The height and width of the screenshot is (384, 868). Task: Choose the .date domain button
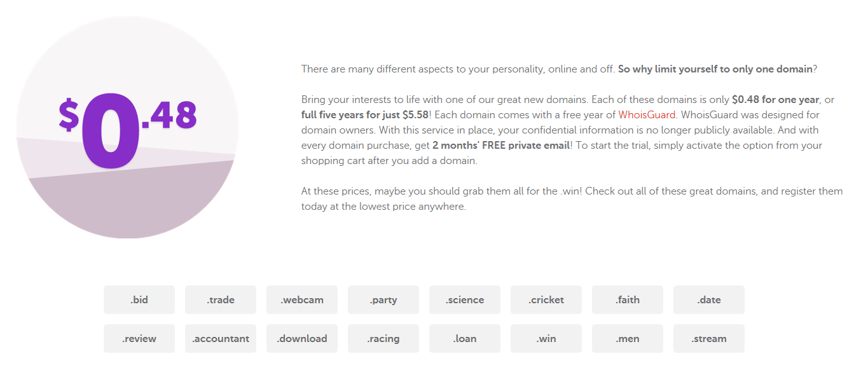tap(709, 299)
